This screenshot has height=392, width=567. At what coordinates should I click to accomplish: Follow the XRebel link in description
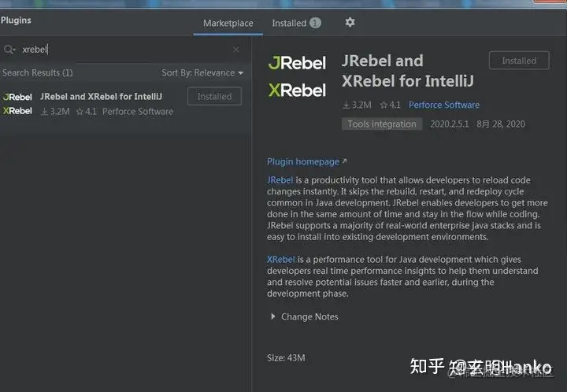pyautogui.click(x=280, y=260)
